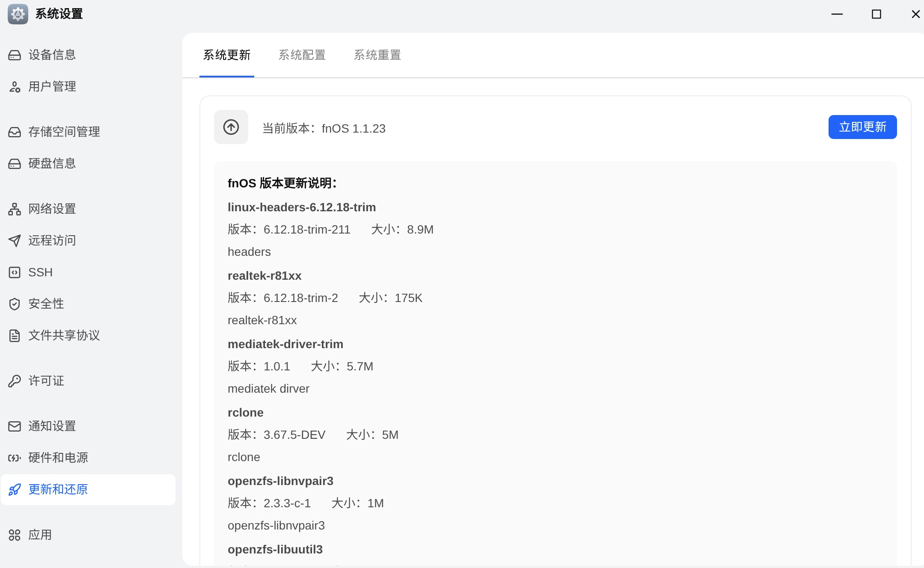
Task: Click the device info drive icon
Action: click(x=15, y=55)
